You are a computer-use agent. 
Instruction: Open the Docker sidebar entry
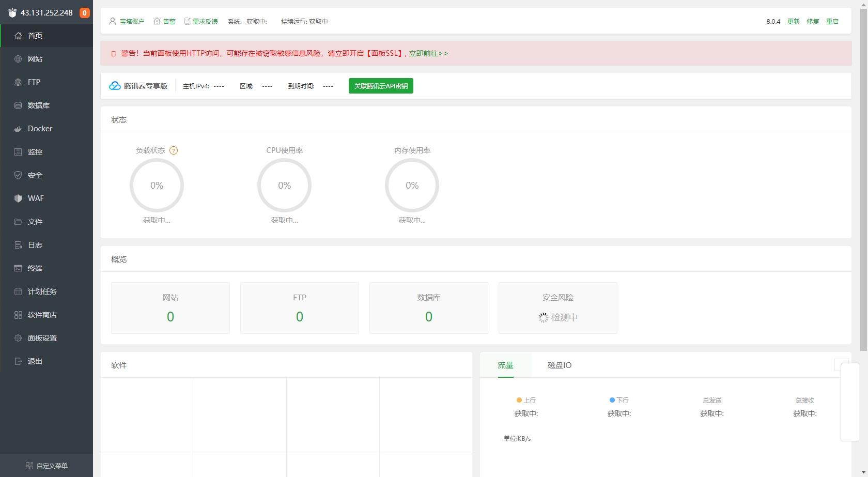click(x=47, y=129)
